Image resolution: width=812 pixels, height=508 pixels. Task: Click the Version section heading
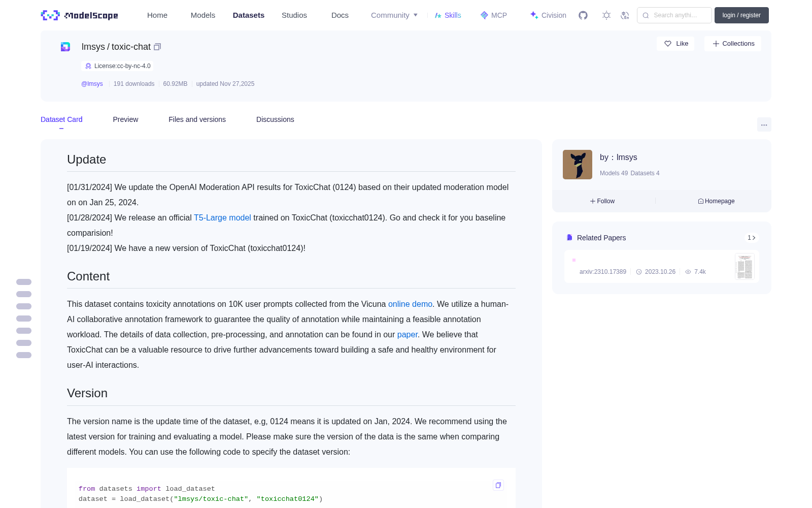click(x=87, y=393)
